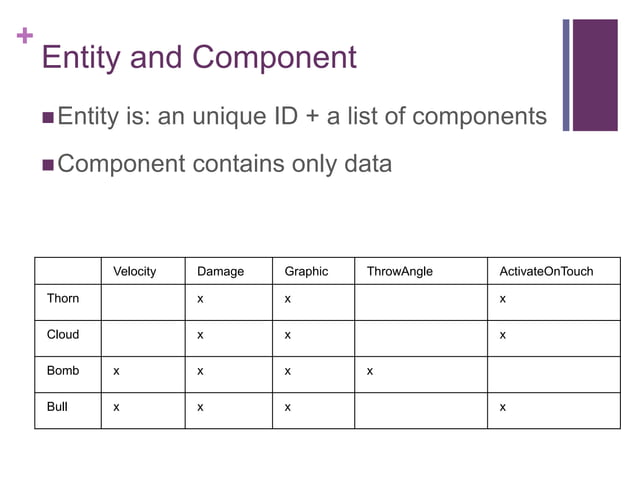Click the x in Thorn's ActivateOnTouch cell

(502, 300)
